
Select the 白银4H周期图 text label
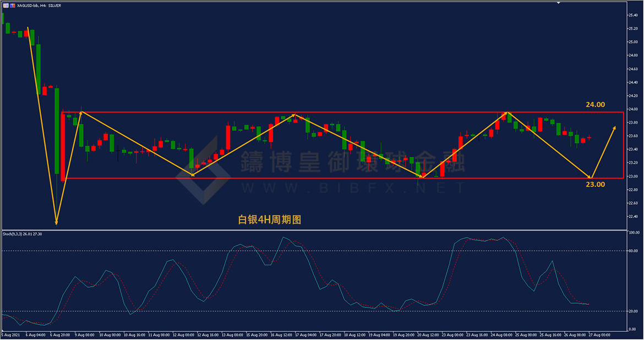tap(270, 220)
